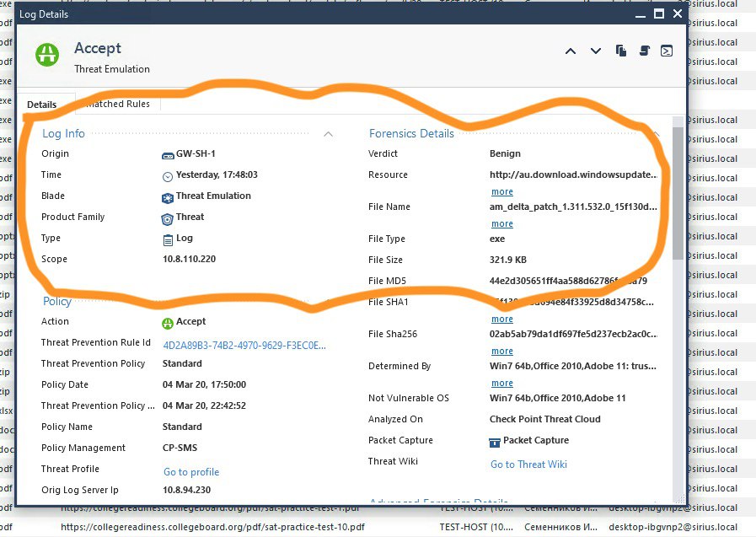The height and width of the screenshot is (537, 756).
Task: Open the Matched Rules tab
Action: [x=118, y=104]
